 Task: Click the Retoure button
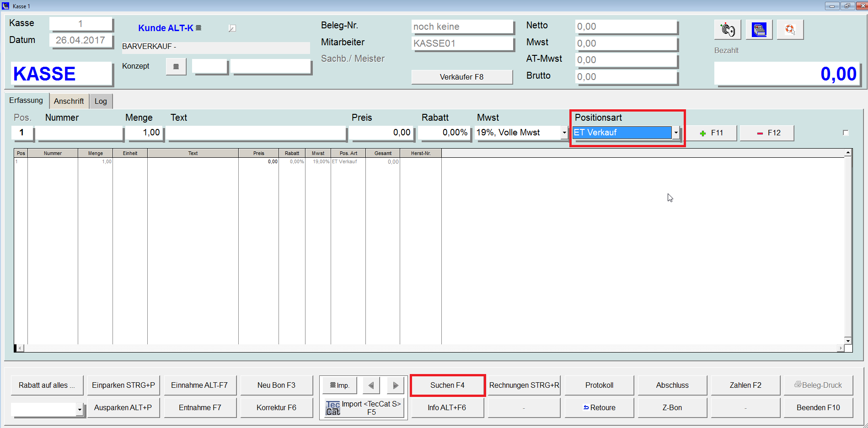point(599,408)
